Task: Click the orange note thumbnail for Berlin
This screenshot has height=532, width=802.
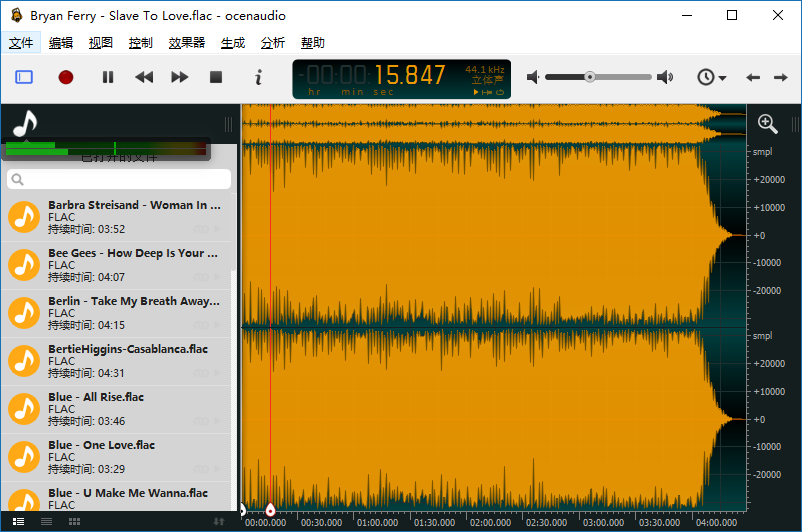Action: click(24, 313)
